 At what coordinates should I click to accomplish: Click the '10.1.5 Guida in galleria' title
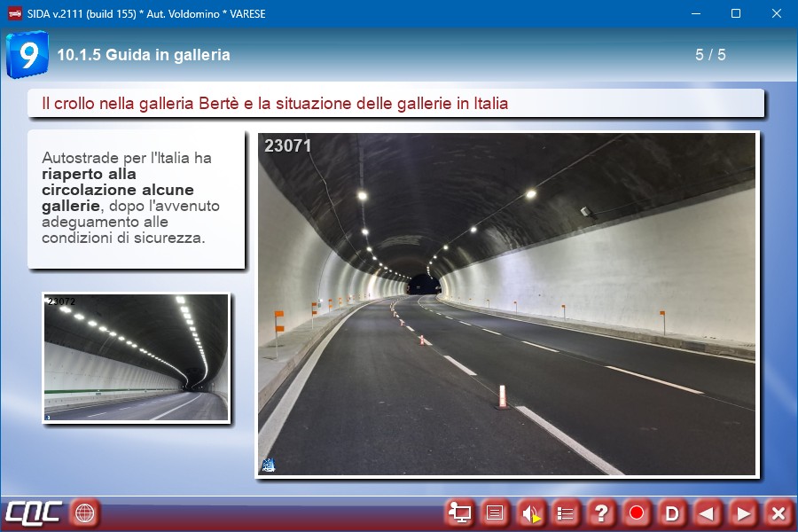(144, 55)
